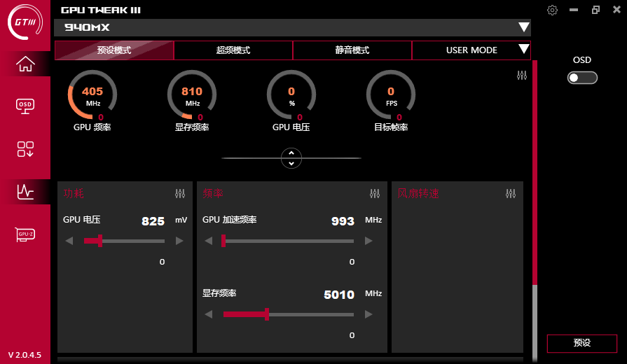Click the GPU 电压 slider handle
The image size is (627, 364).
tap(100, 241)
